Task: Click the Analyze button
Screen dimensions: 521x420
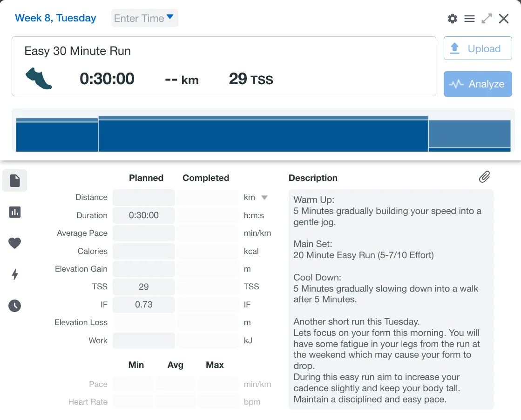Action: [478, 84]
